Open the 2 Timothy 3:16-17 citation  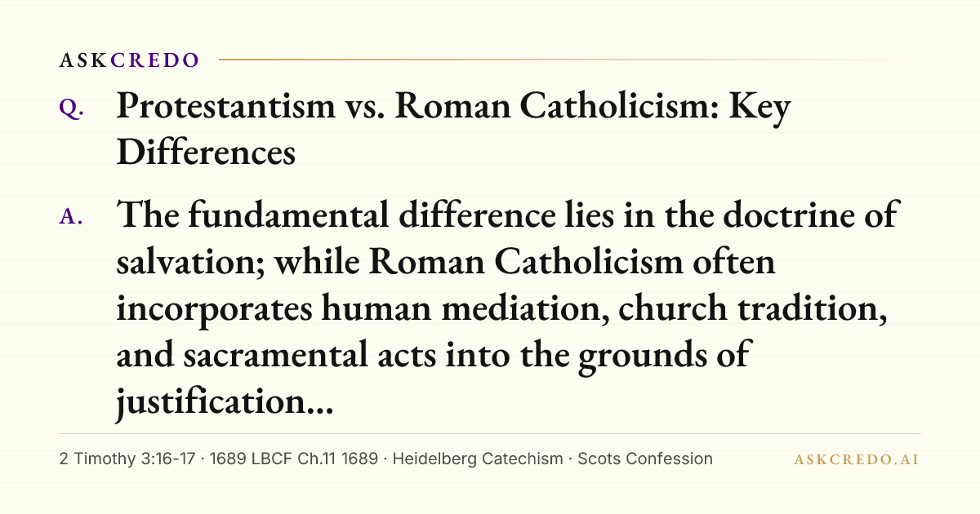pos(128,459)
